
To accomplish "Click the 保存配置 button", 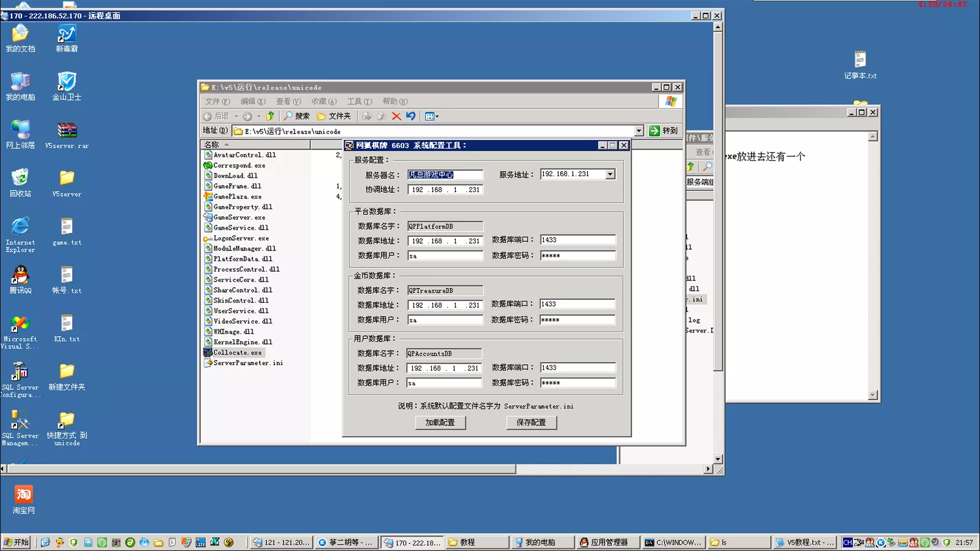I will (x=531, y=422).
